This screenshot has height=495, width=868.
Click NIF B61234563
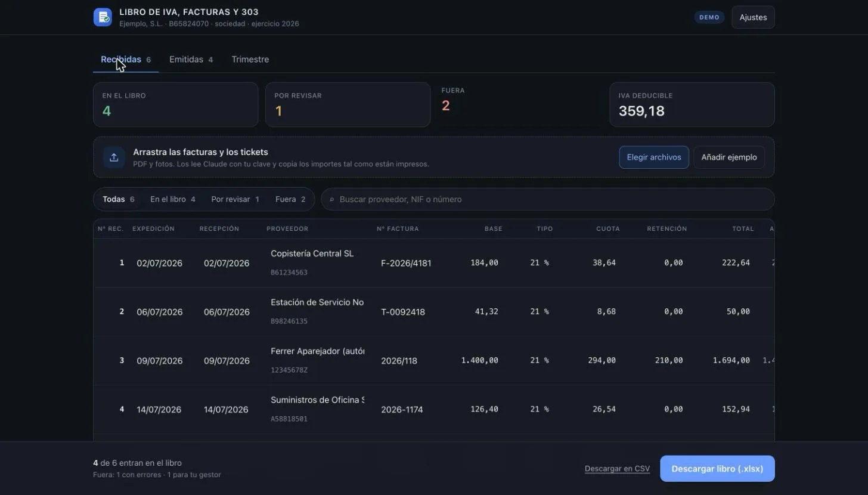click(x=289, y=273)
